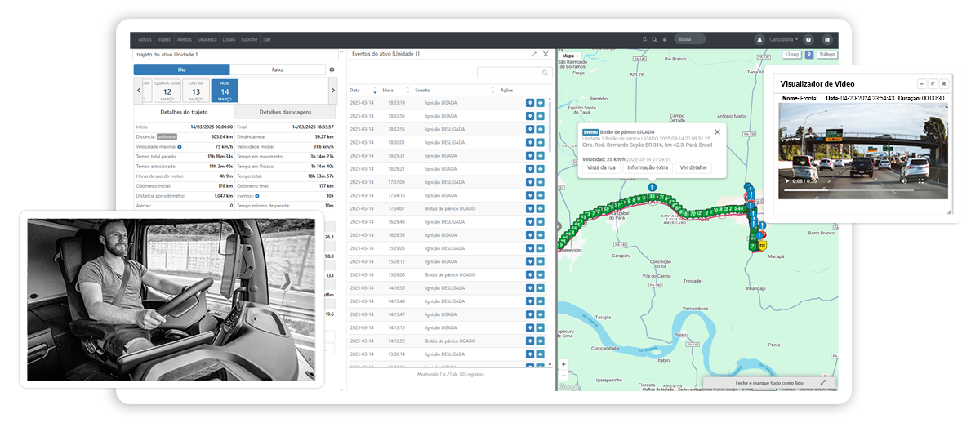Open the Alertas menu
Screen dimensions: 980x423
(185, 39)
